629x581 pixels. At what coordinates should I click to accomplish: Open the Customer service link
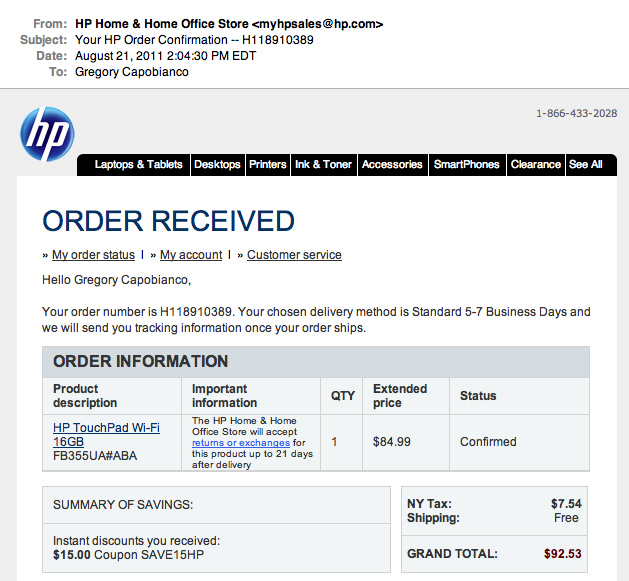click(294, 255)
